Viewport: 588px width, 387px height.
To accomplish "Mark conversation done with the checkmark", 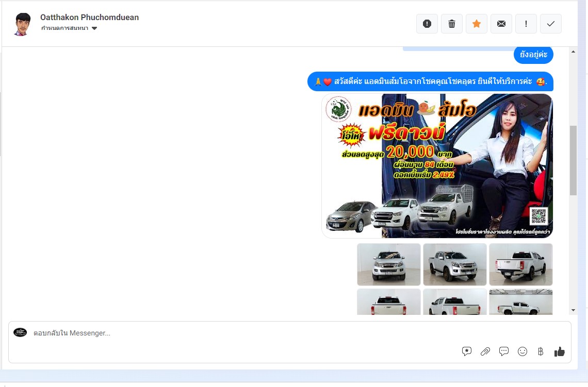I will click(550, 24).
